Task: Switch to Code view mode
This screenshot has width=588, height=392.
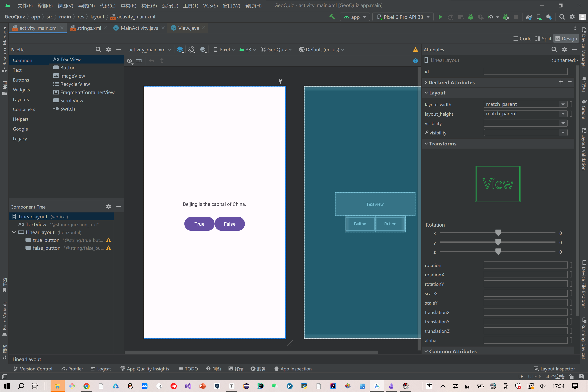Action: (522, 38)
